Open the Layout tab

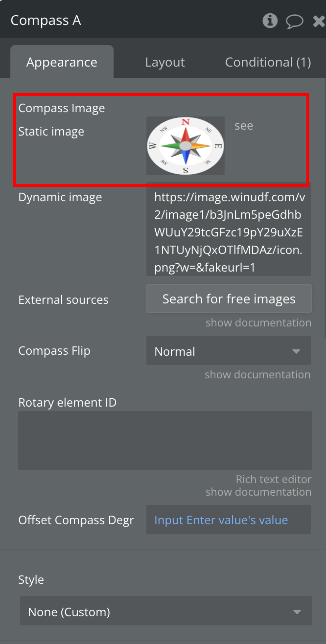tap(165, 62)
